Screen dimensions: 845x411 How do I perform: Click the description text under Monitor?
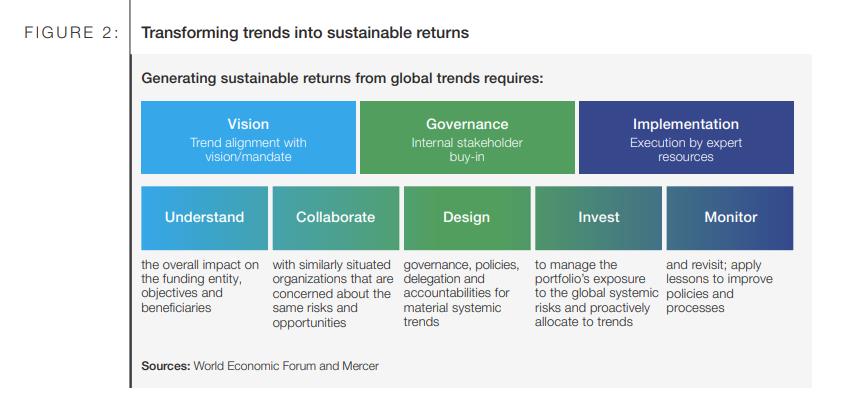click(719, 286)
